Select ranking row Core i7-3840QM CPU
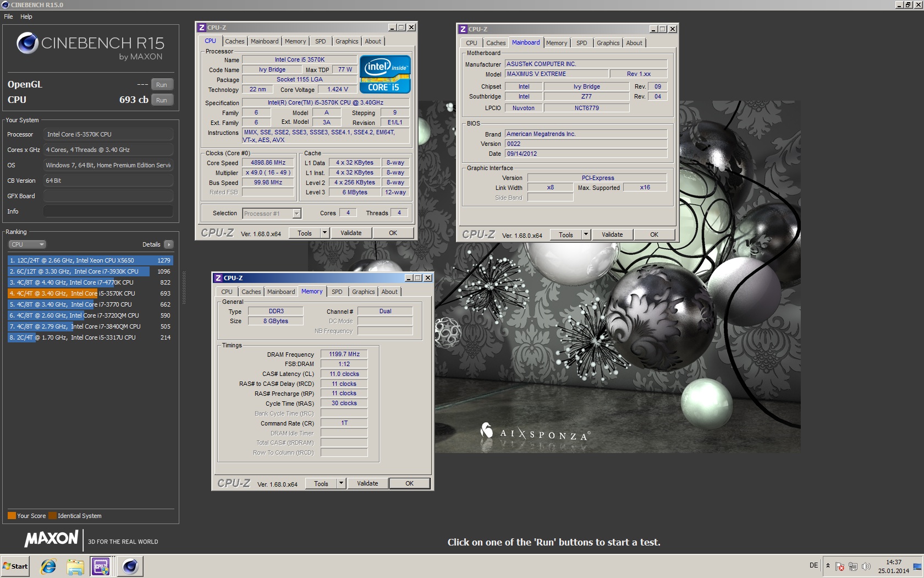 90,326
